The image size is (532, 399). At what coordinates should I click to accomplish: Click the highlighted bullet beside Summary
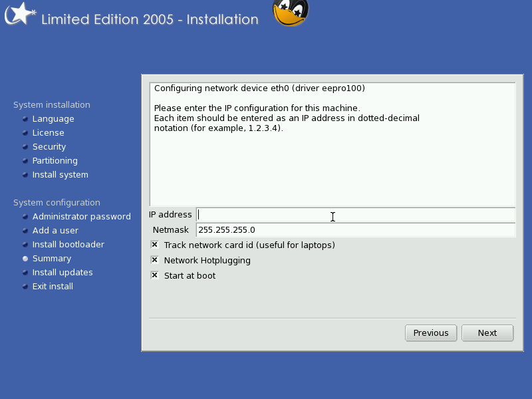pyautogui.click(x=25, y=259)
